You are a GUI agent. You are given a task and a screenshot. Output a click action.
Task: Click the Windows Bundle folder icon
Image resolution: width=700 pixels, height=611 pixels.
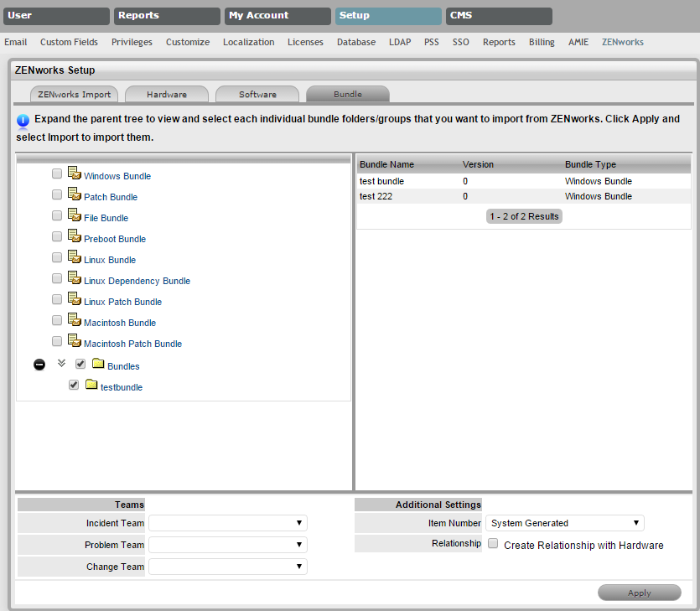click(x=74, y=174)
